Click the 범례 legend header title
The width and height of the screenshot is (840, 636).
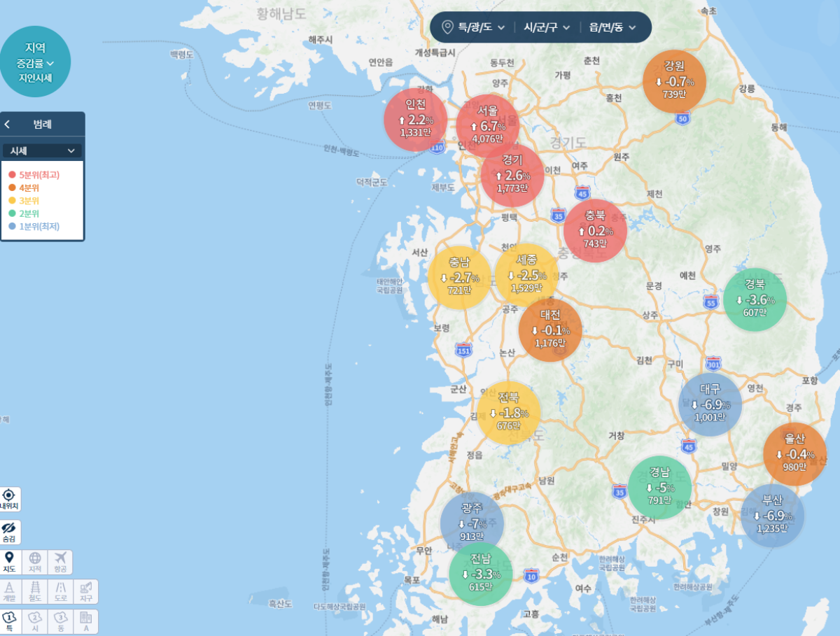(x=43, y=125)
